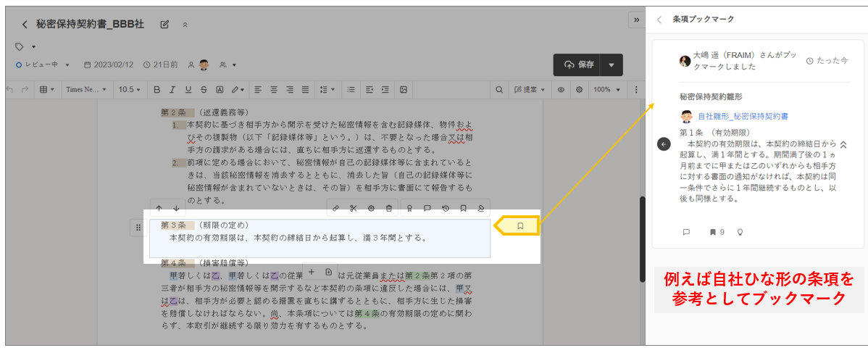The height and width of the screenshot is (353, 868).
Task: Click the highlighted bookmark icon beside 第3条
Action: point(520,226)
